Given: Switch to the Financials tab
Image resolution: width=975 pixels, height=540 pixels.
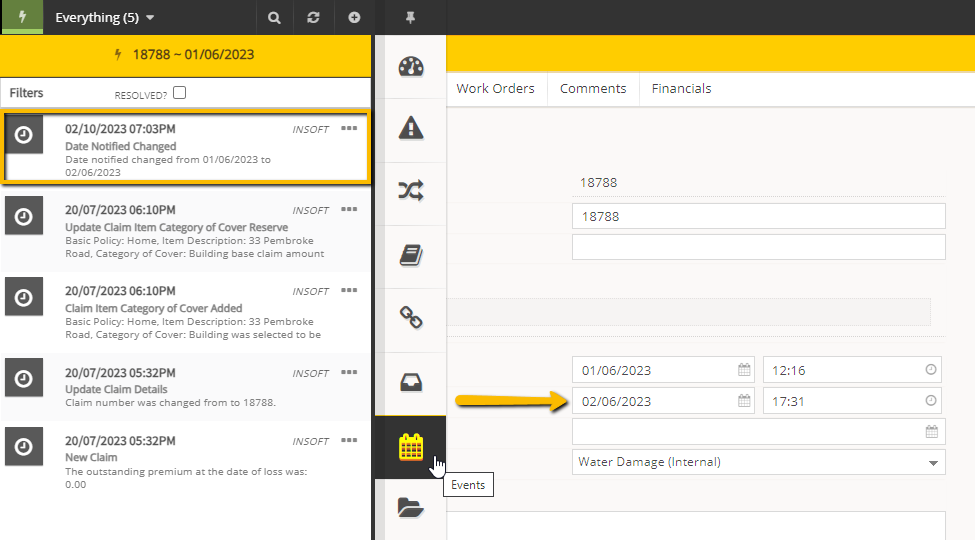Looking at the screenshot, I should coord(682,89).
